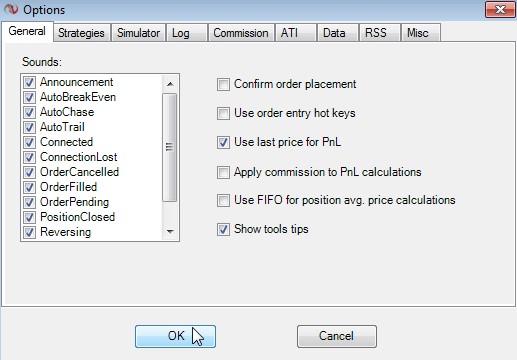Viewport: 517px width, 360px height.
Task: Click the Cancel button
Action: 337,336
